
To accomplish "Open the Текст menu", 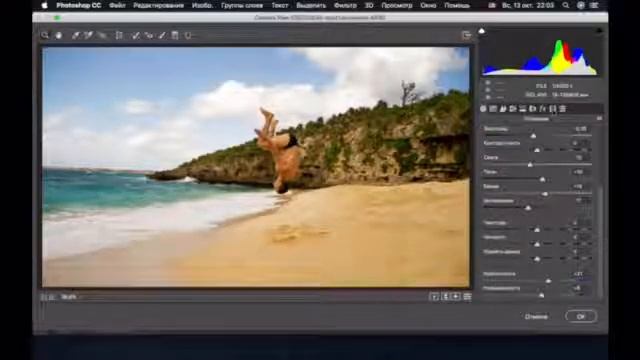I will [280, 5].
